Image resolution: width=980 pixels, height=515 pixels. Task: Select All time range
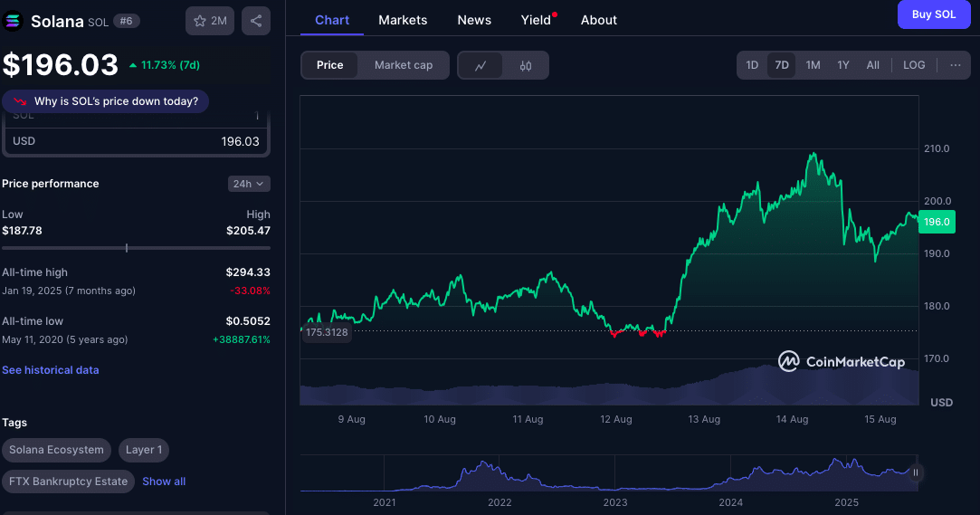[872, 65]
